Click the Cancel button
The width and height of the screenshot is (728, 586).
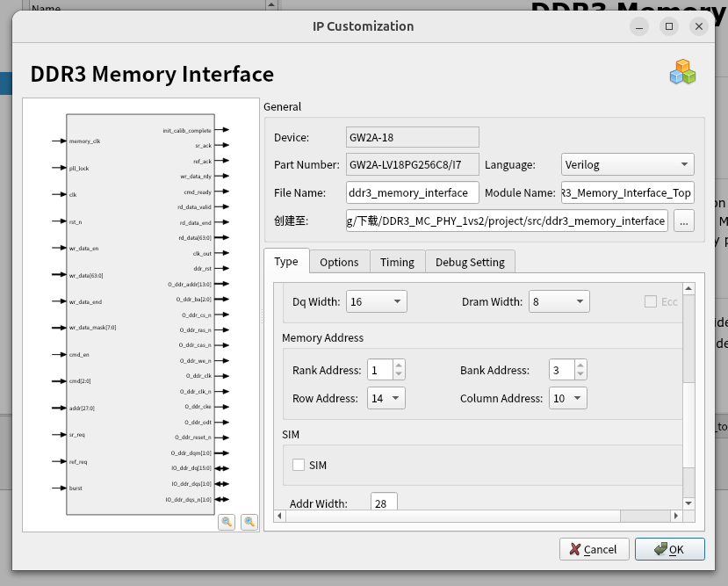coord(595,549)
